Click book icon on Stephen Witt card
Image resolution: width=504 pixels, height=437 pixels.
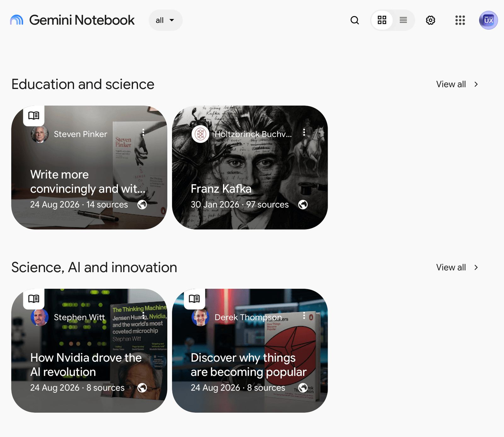[34, 299]
